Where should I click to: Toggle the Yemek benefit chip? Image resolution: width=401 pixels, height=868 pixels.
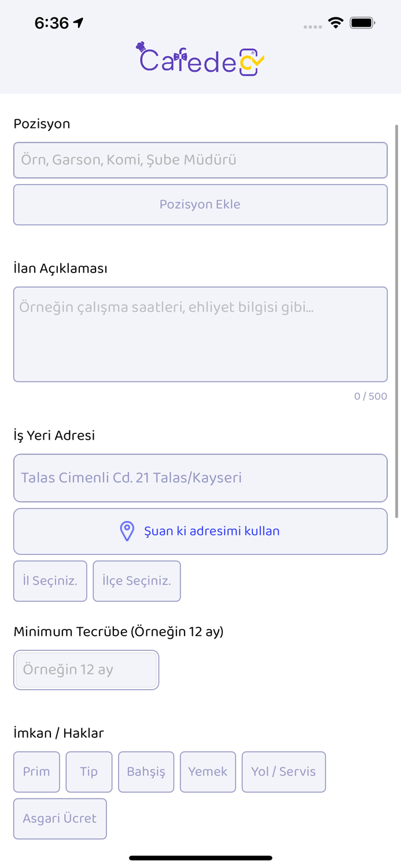click(x=208, y=771)
